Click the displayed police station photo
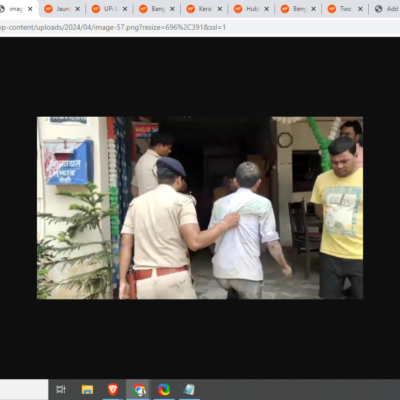This screenshot has width=400, height=400. tap(200, 208)
